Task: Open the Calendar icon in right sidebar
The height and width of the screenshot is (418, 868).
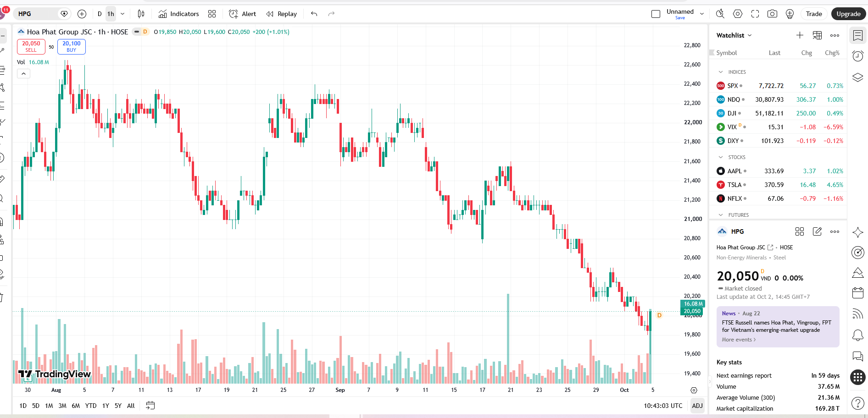Action: (x=858, y=293)
